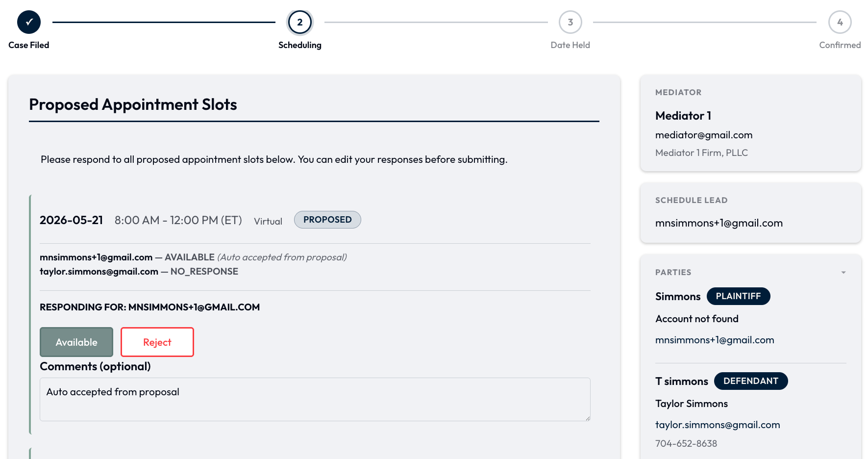Click Mediator 1 Firm, PLLC text
The image size is (868, 459).
point(701,153)
